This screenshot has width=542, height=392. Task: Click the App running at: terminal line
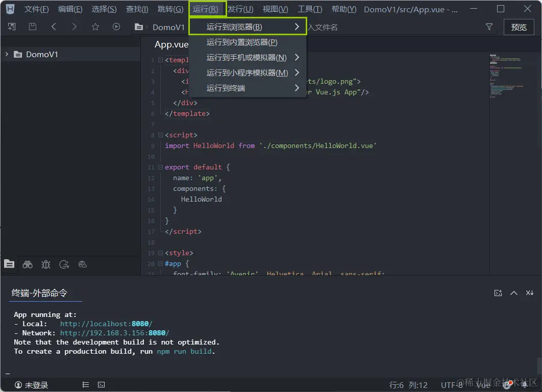(x=45, y=314)
